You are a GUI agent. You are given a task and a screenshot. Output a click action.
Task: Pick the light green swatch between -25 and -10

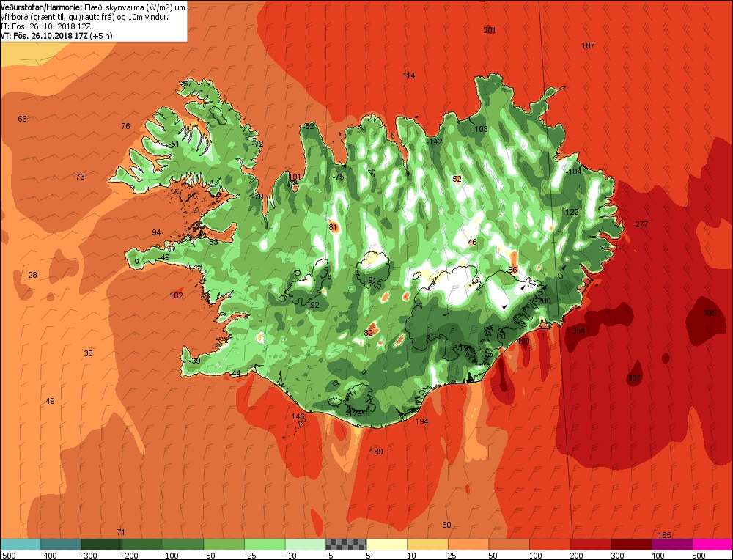pyautogui.click(x=265, y=545)
